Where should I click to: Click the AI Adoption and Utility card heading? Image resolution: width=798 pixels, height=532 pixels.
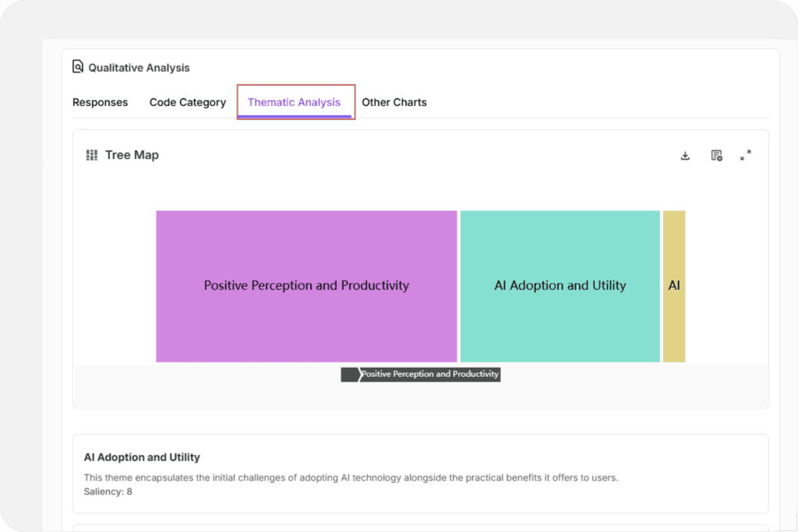[x=142, y=457]
